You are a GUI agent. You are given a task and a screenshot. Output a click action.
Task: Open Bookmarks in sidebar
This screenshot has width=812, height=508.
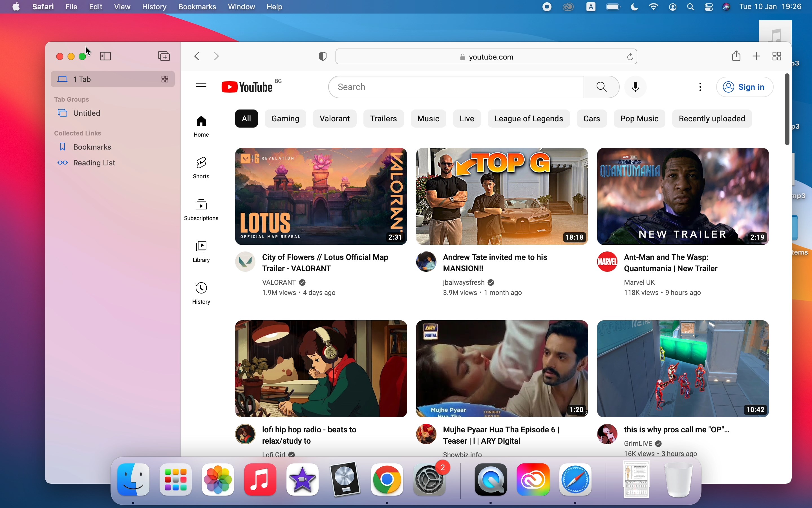pyautogui.click(x=113, y=147)
